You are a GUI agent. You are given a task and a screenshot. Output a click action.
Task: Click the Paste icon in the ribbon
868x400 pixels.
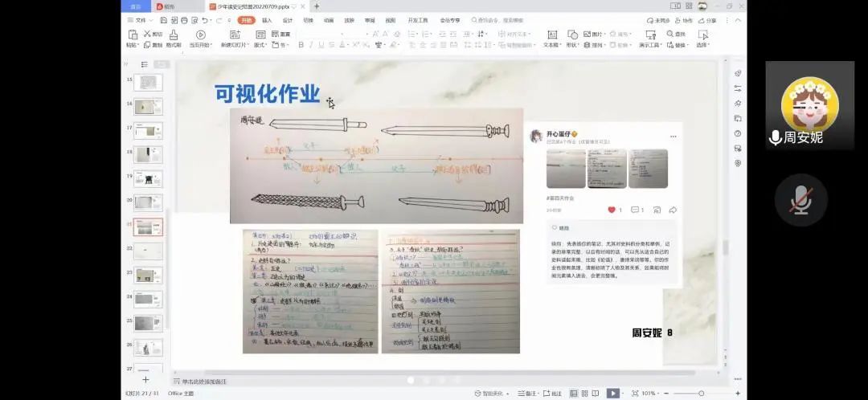(133, 35)
